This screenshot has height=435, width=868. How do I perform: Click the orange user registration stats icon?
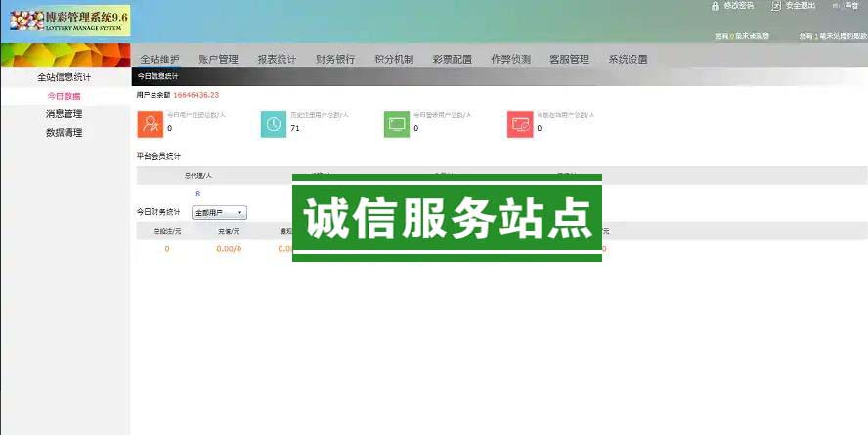pos(150,124)
